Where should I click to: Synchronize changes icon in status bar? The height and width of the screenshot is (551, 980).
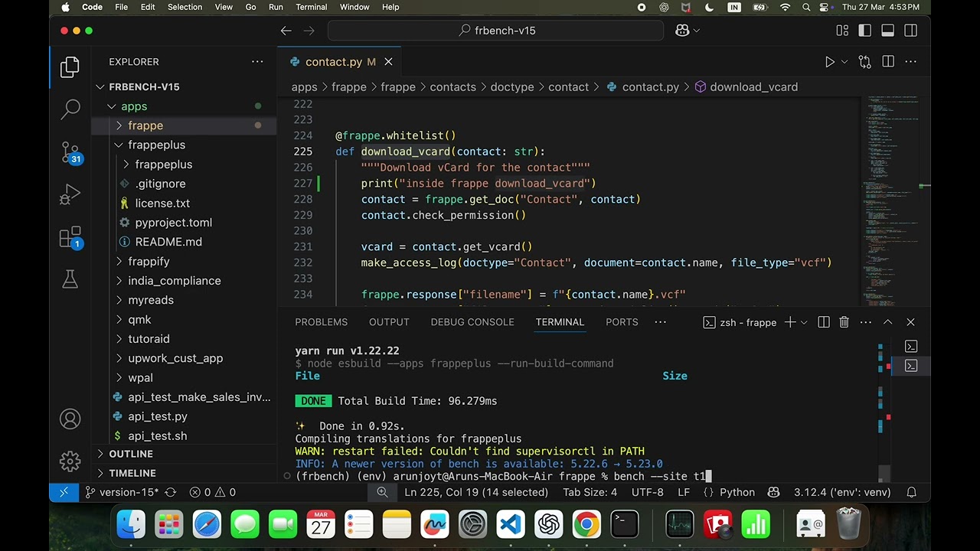click(171, 493)
